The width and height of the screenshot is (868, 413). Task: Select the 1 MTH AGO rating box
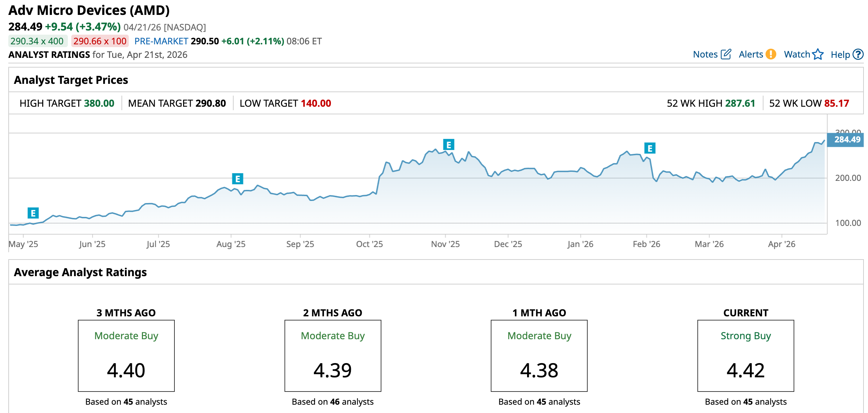[539, 355]
